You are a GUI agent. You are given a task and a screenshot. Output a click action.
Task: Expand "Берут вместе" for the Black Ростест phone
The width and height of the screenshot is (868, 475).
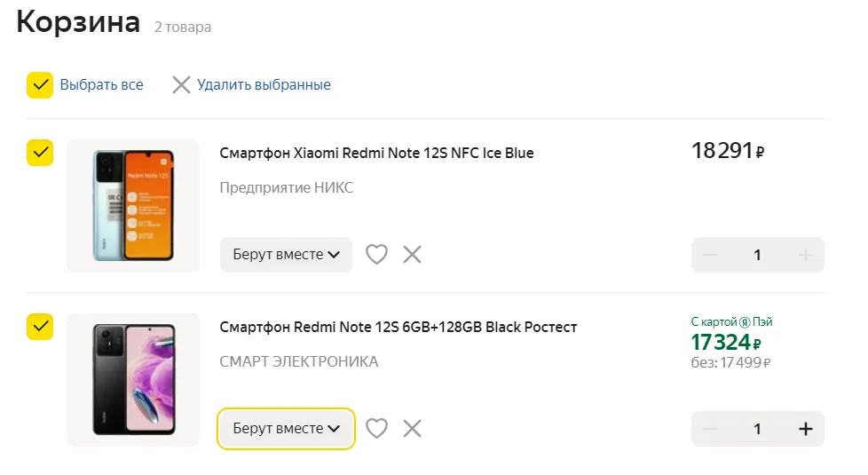286,429
